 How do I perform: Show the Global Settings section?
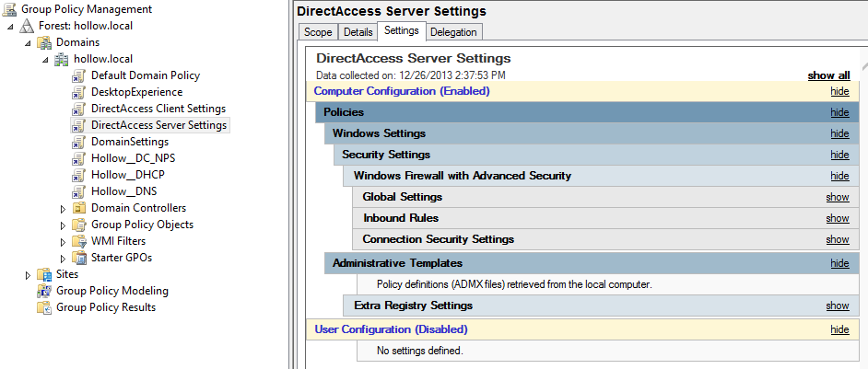click(x=838, y=197)
